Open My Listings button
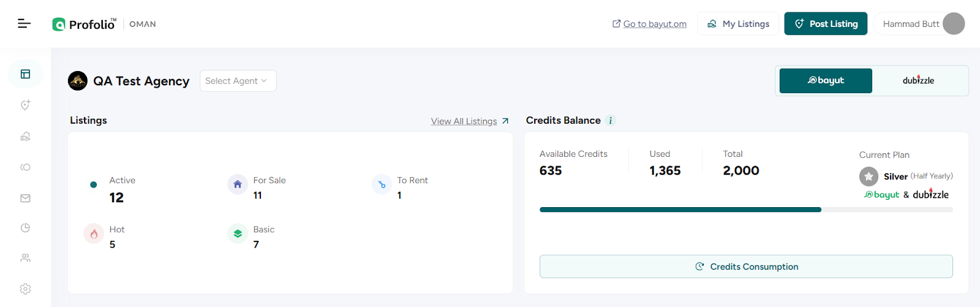Viewport: 980px width, 307px height. pyautogui.click(x=738, y=24)
